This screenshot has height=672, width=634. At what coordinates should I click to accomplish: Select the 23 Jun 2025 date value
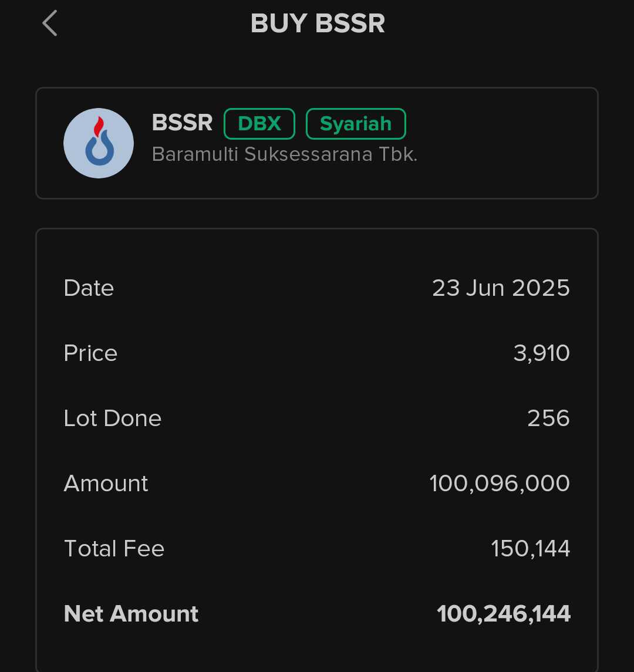pos(501,288)
